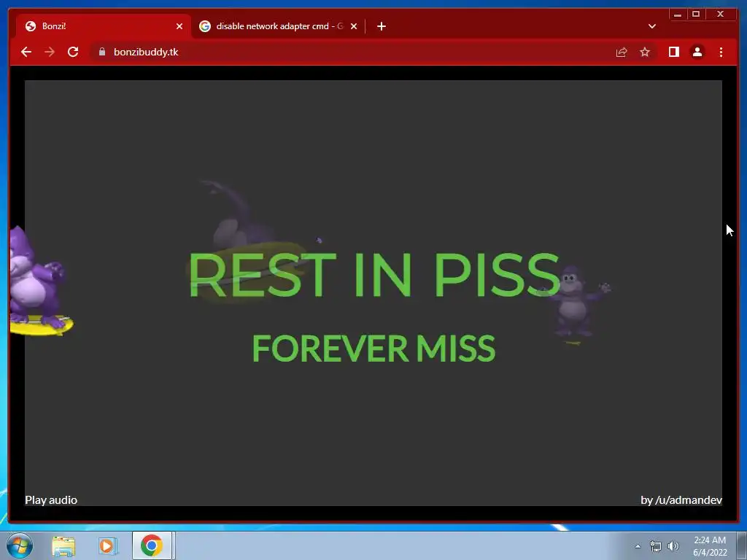The width and height of the screenshot is (747, 560).
Task: Click the 2:24 AM taskbar clock
Action: point(710,546)
